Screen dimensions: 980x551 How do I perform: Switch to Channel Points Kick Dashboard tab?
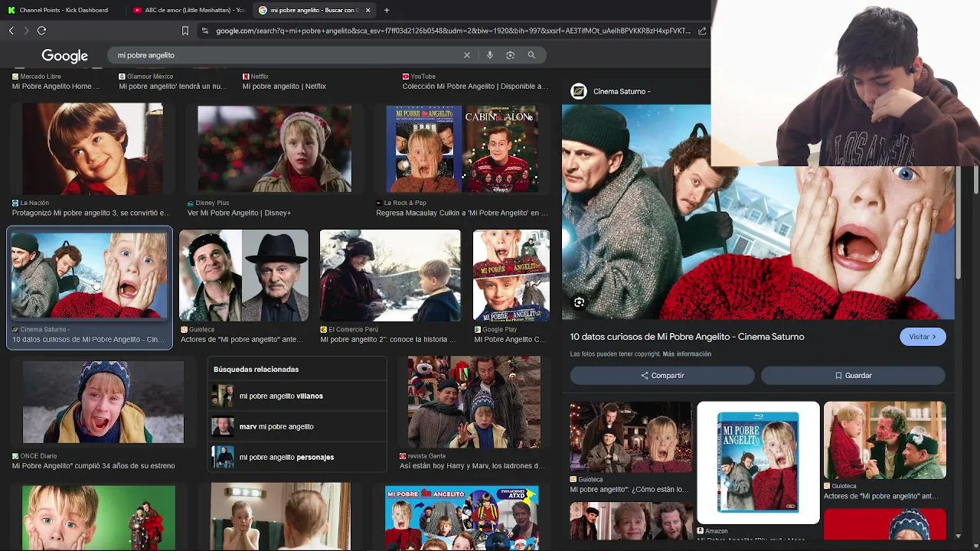tap(63, 10)
